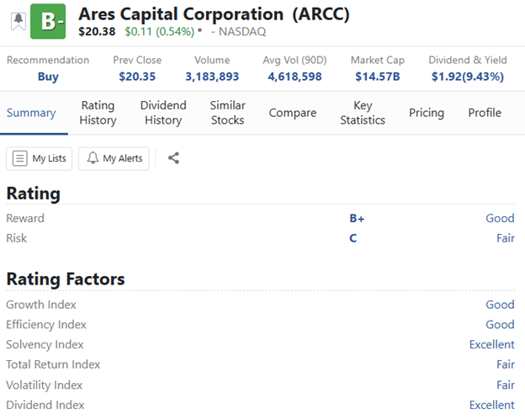Open the Rating History tab

pyautogui.click(x=98, y=113)
